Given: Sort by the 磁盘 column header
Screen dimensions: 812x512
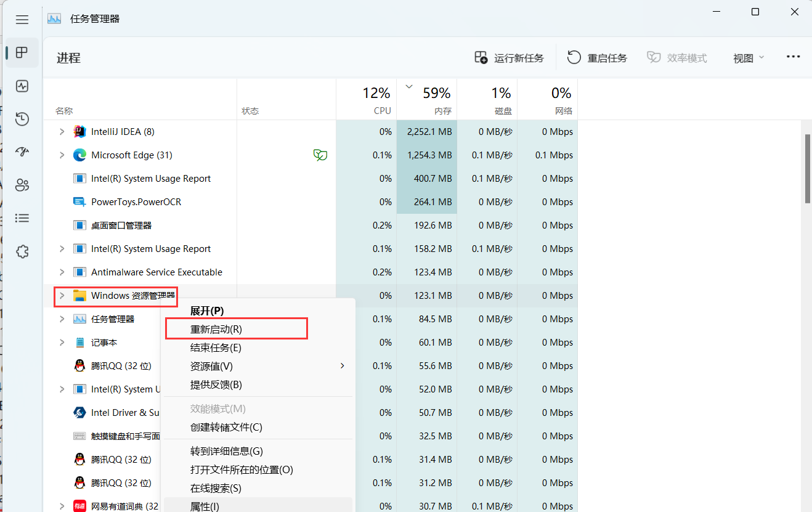Looking at the screenshot, I should point(487,99).
